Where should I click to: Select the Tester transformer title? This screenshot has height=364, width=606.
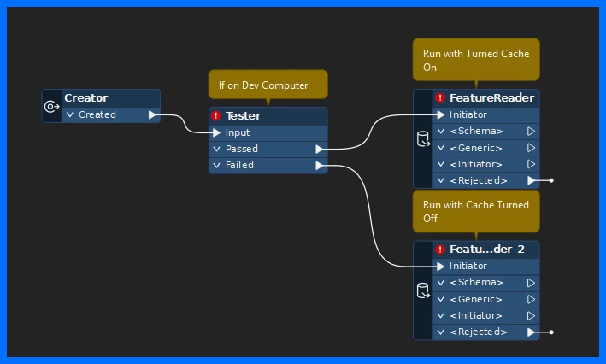(x=243, y=115)
